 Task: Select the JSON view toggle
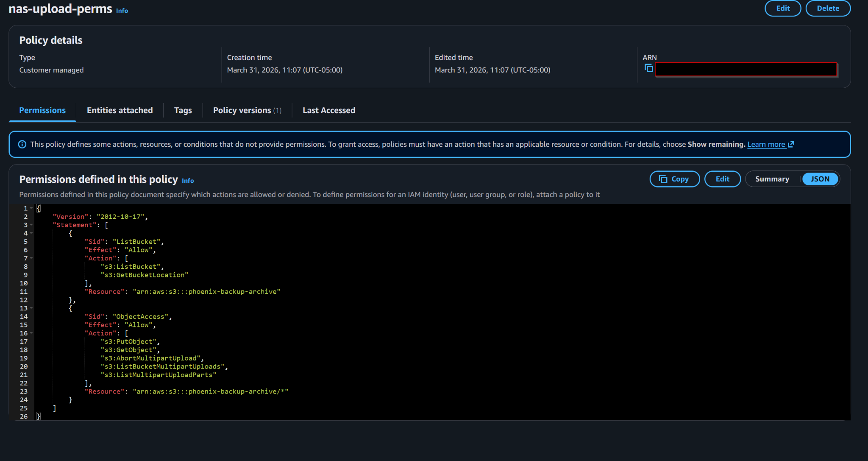820,179
